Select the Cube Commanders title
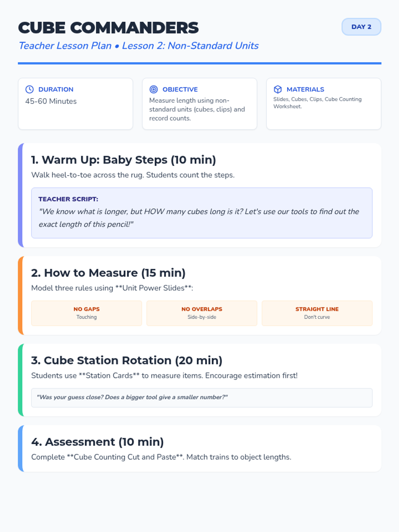 pos(108,28)
